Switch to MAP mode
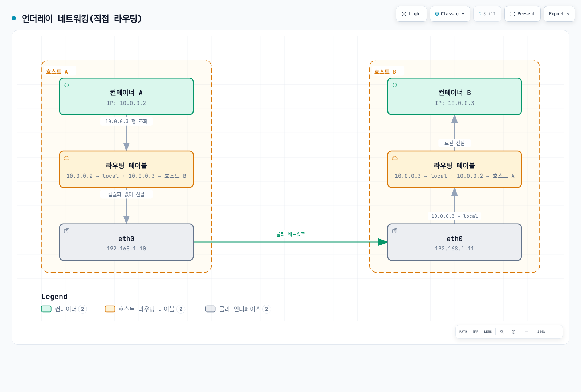 pos(476,332)
